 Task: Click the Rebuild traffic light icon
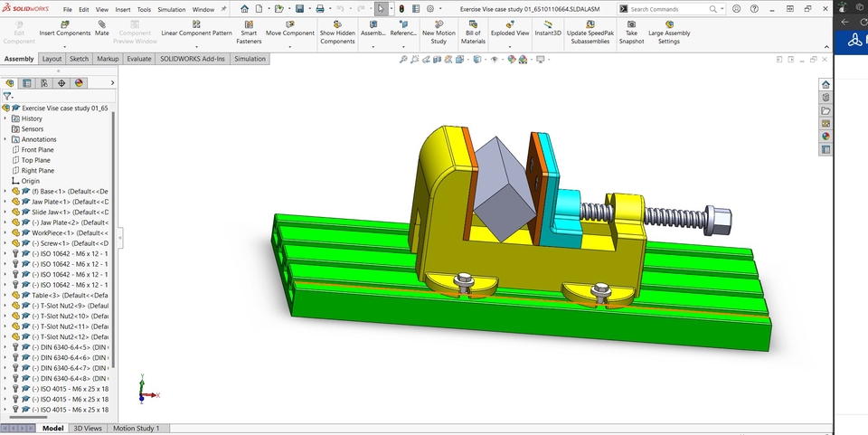coord(402,8)
